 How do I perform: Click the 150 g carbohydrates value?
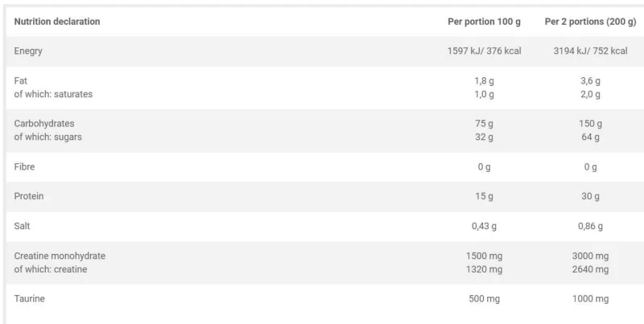pos(590,124)
